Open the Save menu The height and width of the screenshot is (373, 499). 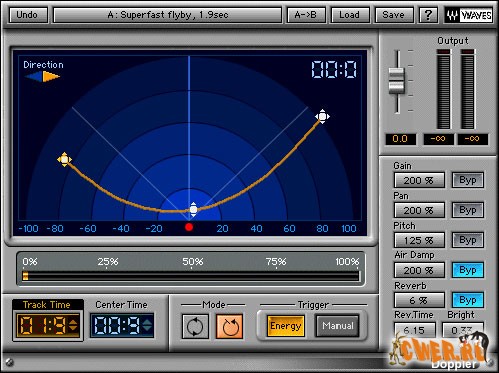click(394, 15)
